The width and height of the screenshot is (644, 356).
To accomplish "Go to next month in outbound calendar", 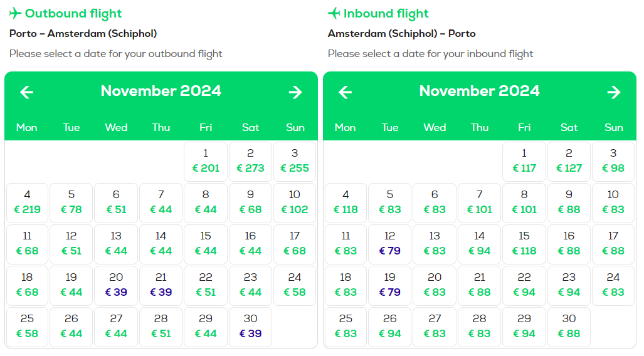I will [x=295, y=92].
